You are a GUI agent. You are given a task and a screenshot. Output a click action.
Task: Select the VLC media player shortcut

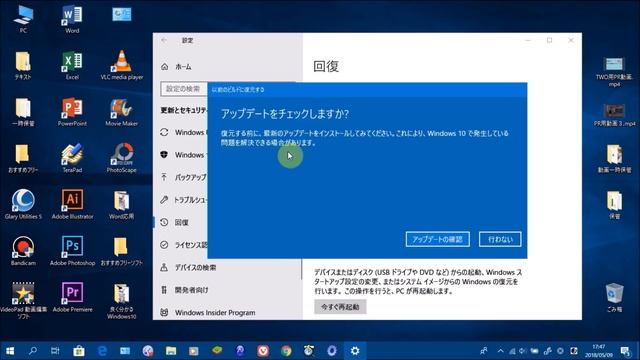(122, 65)
